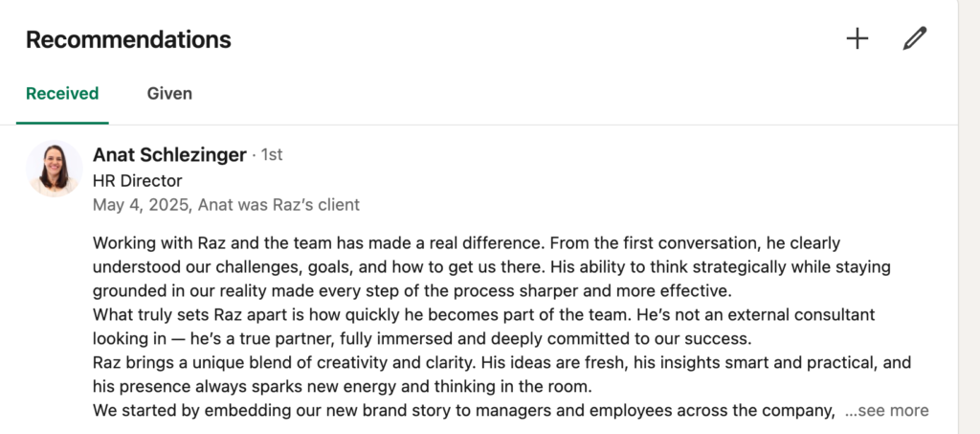Image resolution: width=980 pixels, height=434 pixels.
Task: Click the line starting 'Raz brings a unique blend'
Action: pos(501,363)
